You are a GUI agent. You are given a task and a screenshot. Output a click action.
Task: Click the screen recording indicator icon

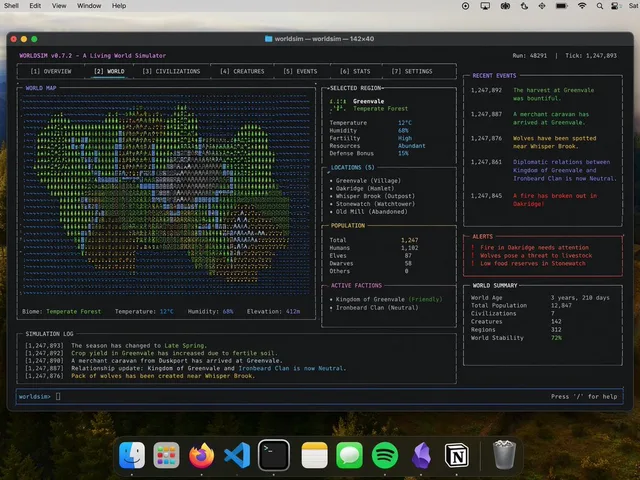pyautogui.click(x=465, y=6)
